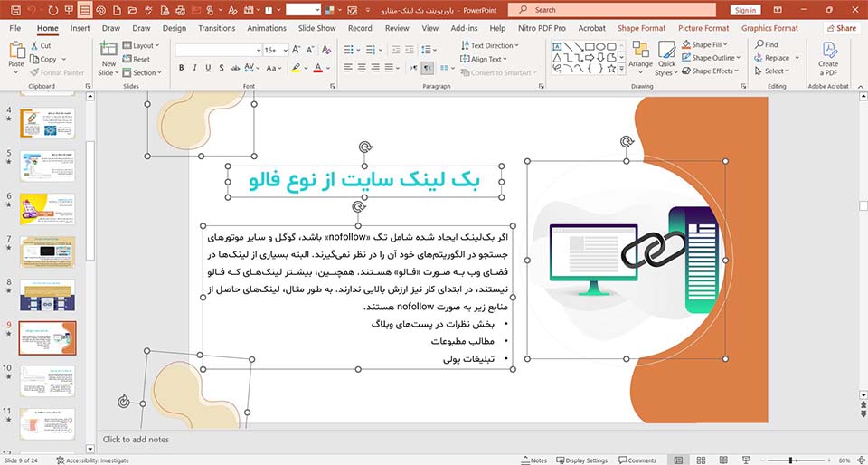Toggle text shadow
868x465 pixels.
click(222, 68)
